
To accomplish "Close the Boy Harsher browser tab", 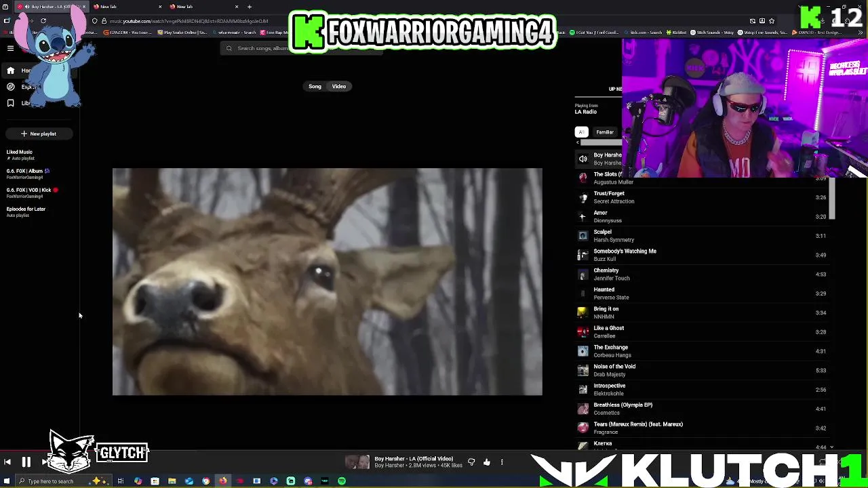I will pos(83,7).
